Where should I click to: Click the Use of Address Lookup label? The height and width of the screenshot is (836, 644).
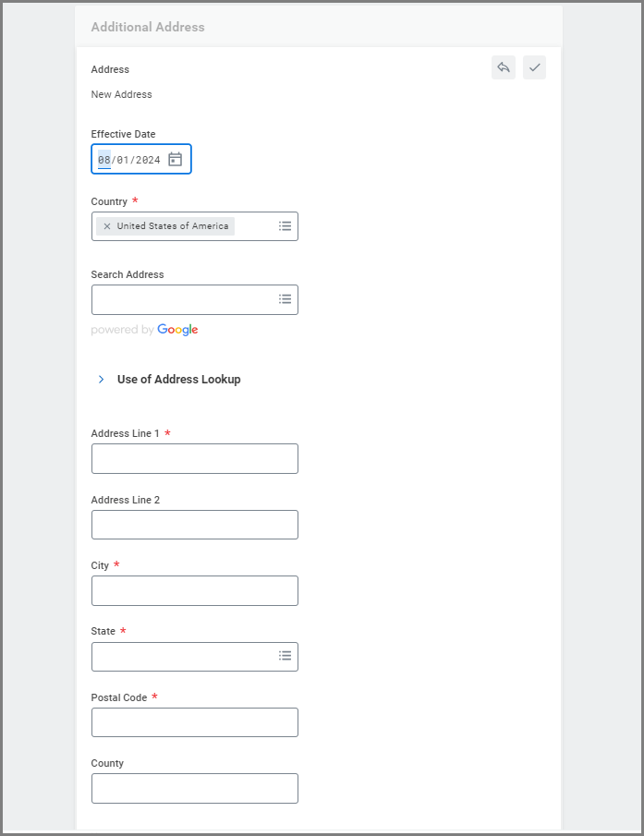tap(178, 380)
